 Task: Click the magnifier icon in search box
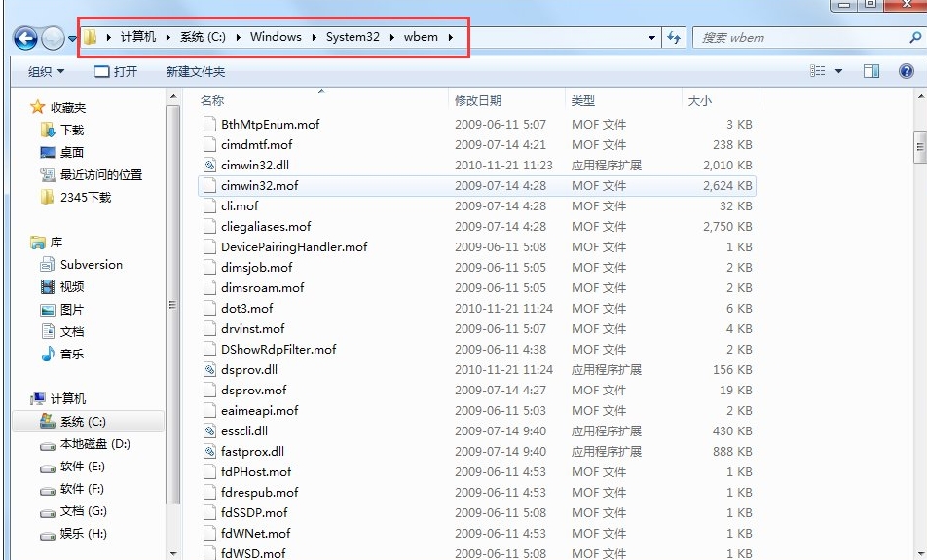point(914,38)
